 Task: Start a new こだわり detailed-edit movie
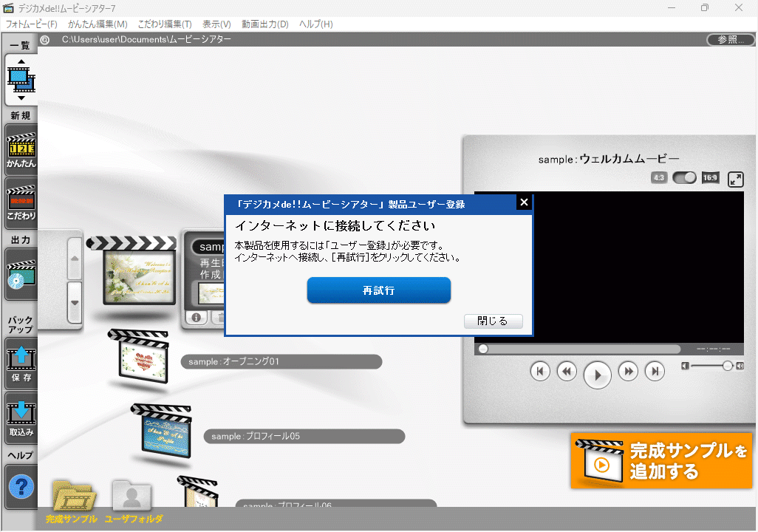21,203
